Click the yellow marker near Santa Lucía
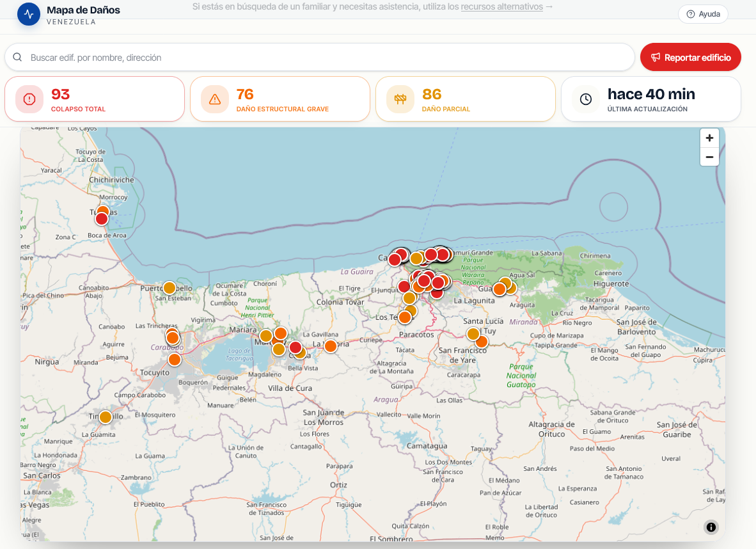The height and width of the screenshot is (549, 756). tap(473, 334)
